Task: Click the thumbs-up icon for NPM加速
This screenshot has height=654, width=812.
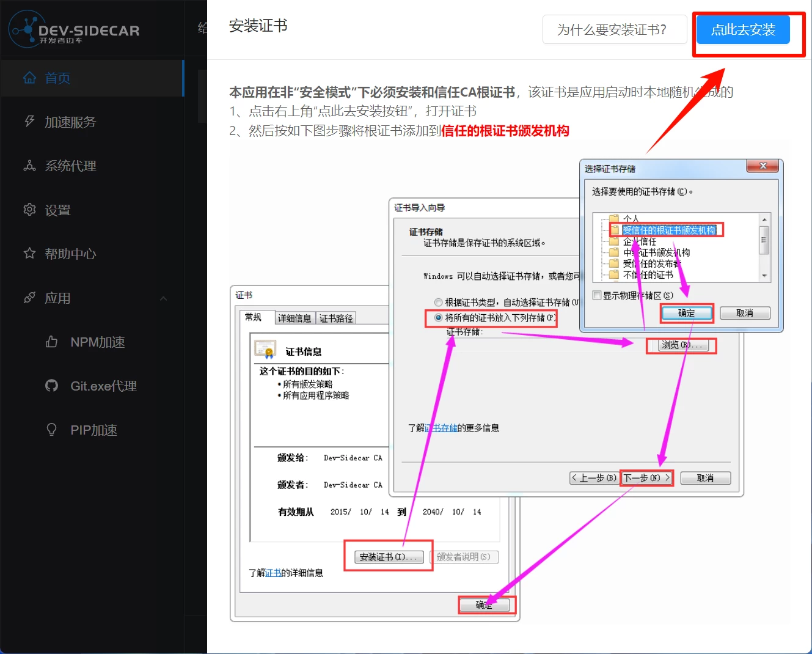Action: (52, 342)
